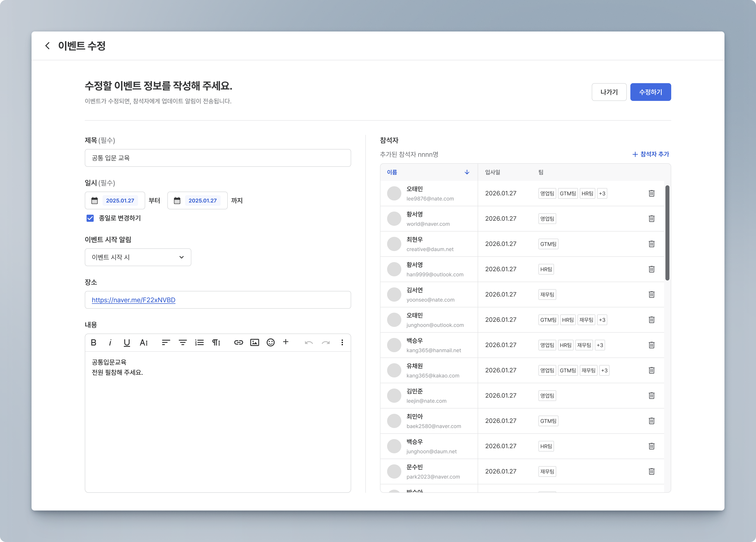Click the 나가기 button
Viewport: 756px width, 542px height.
click(609, 92)
